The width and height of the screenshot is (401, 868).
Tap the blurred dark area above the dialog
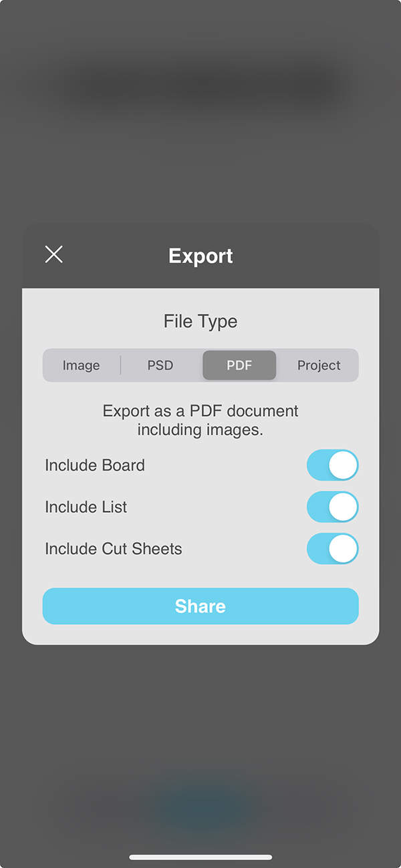[x=200, y=87]
